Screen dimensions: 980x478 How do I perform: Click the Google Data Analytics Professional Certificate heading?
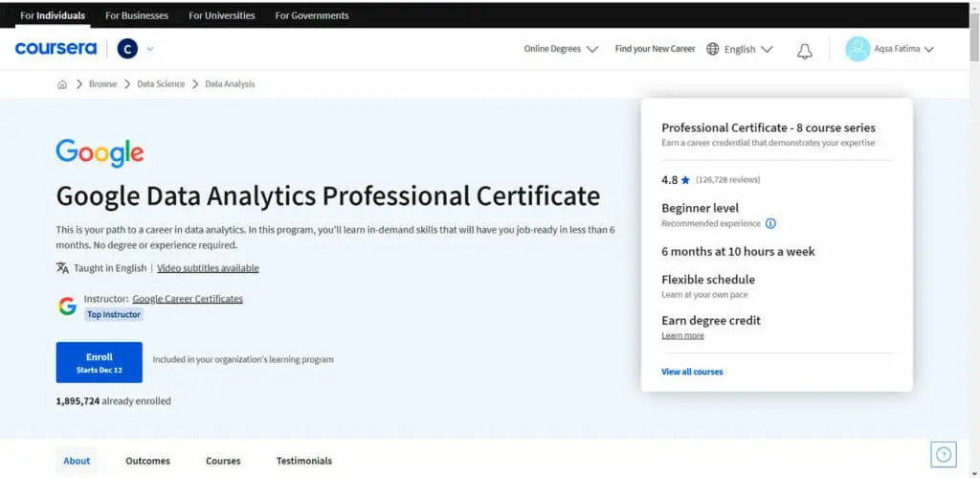click(328, 196)
